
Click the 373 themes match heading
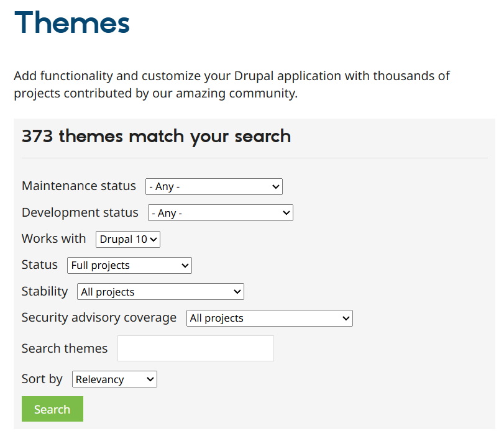[156, 136]
